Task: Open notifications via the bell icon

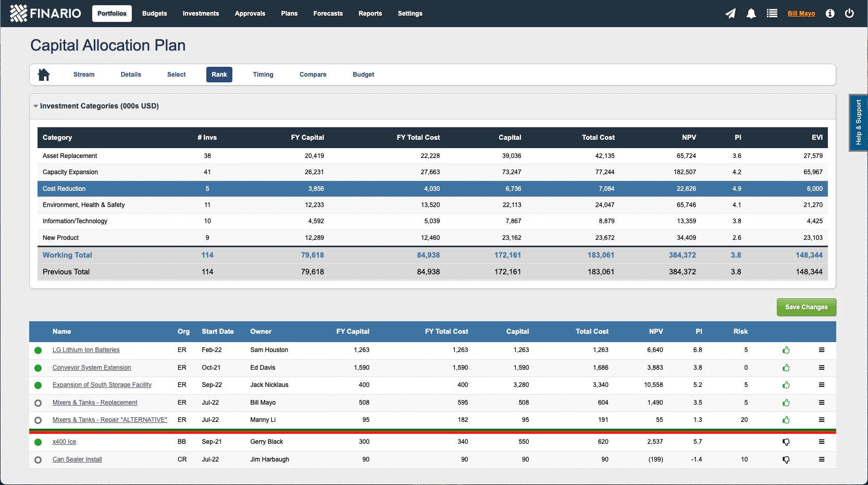Action: tap(751, 14)
